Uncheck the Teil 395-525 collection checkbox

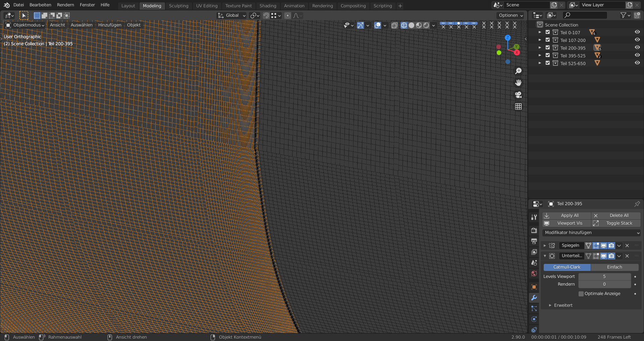coord(548,55)
